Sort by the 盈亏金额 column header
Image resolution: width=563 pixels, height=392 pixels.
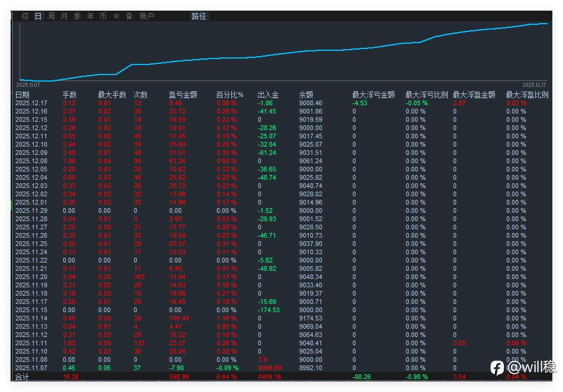pyautogui.click(x=183, y=95)
